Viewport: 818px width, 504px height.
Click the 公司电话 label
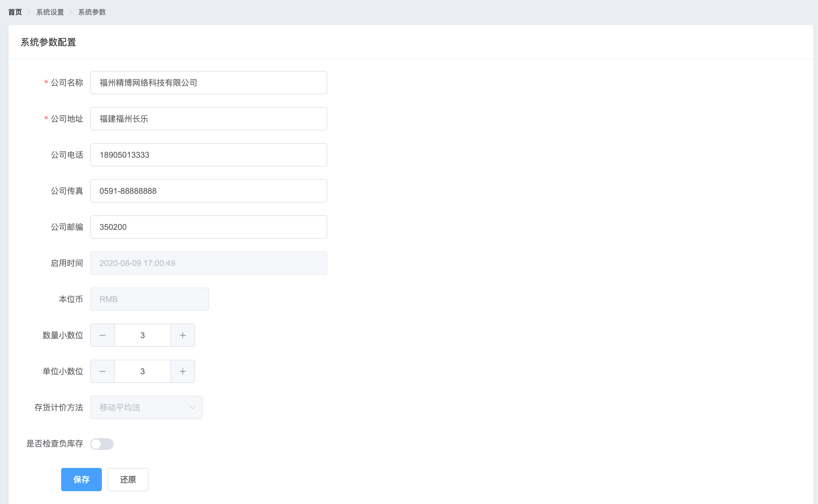[67, 155]
